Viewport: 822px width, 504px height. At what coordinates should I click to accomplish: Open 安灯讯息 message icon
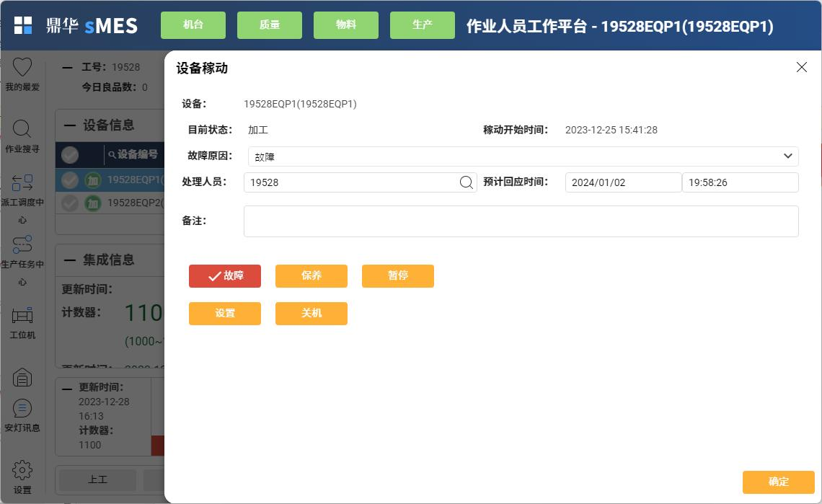tap(22, 409)
